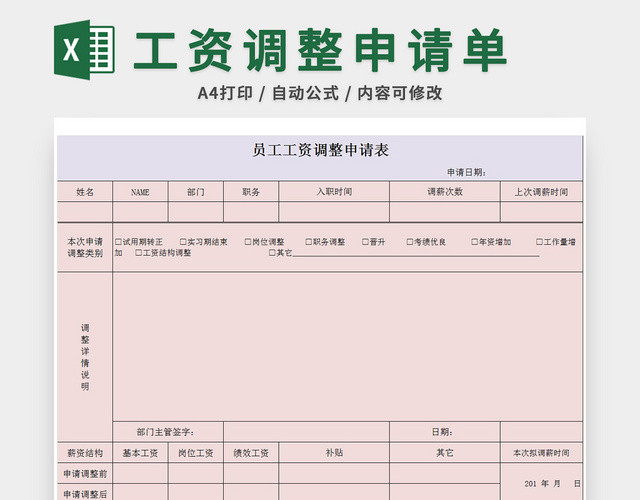Click the 基本工资 cell in 申请调整前 row
640x500 pixels.
pos(140,473)
